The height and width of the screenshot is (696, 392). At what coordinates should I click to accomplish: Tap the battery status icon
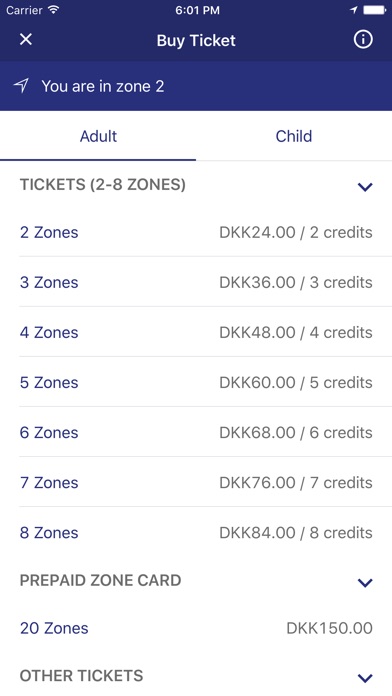(x=375, y=10)
